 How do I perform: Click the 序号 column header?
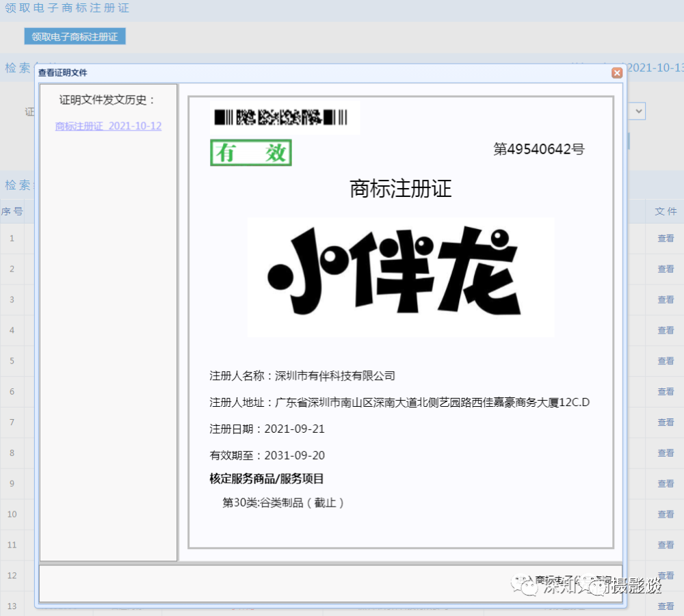click(12, 211)
